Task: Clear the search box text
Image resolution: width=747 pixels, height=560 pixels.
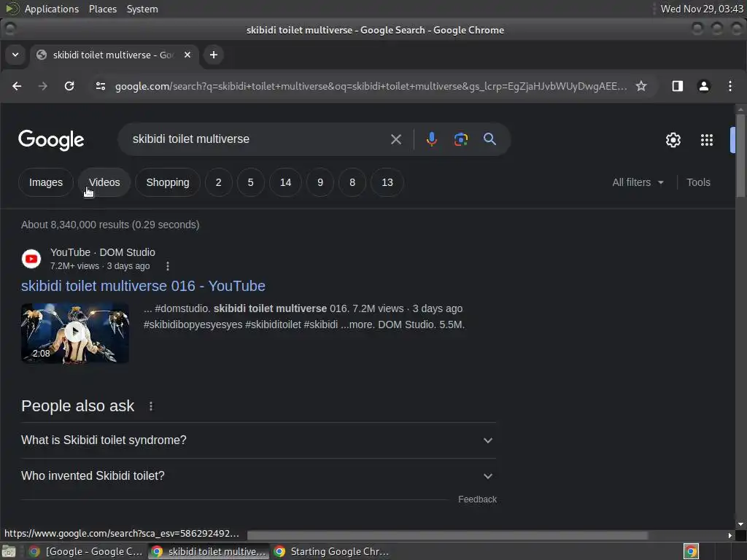Action: click(396, 139)
